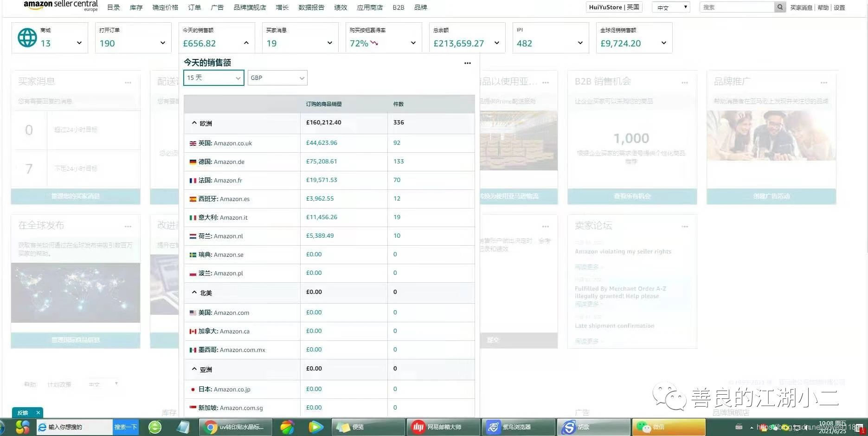This screenshot has height=436, width=868.
Task: Open 卖家消息 seller messages link
Action: click(801, 7)
